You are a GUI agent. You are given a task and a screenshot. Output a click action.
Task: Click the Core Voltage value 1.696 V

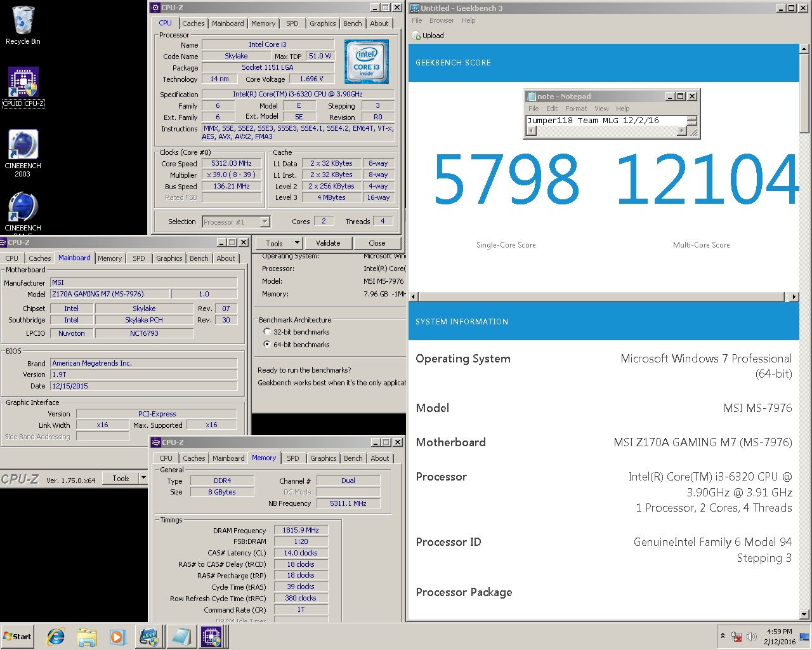point(311,79)
